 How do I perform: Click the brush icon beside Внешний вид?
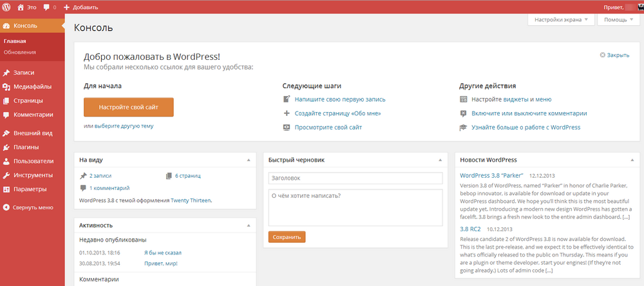6,133
